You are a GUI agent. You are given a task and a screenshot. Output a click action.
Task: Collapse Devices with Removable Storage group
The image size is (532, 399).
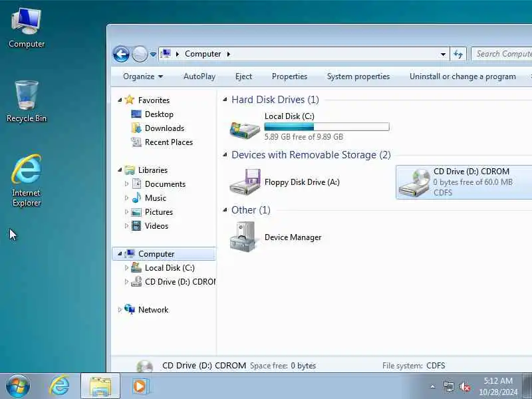(225, 155)
